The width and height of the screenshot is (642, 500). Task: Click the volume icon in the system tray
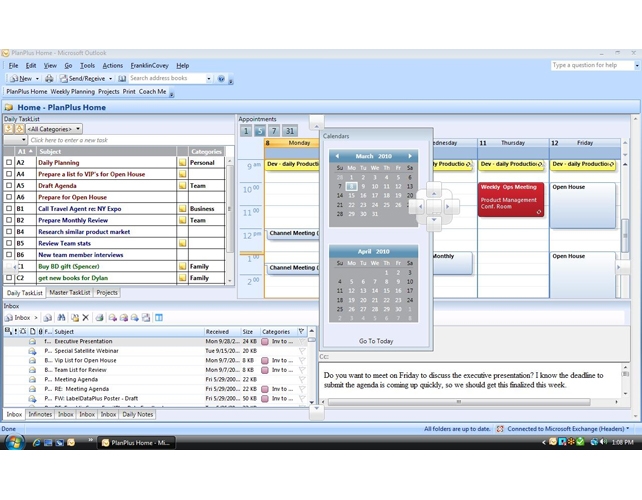(603, 442)
